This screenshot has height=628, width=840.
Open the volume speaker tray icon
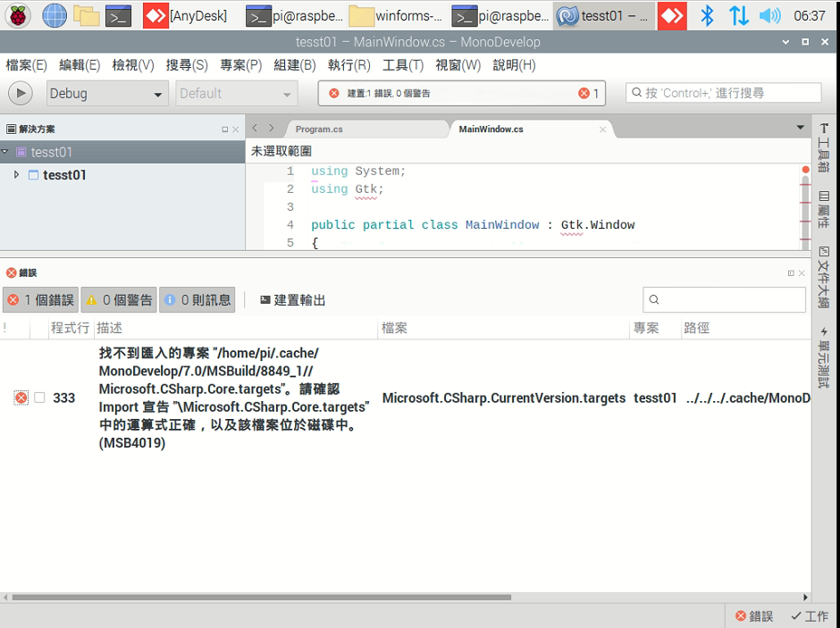tap(769, 16)
